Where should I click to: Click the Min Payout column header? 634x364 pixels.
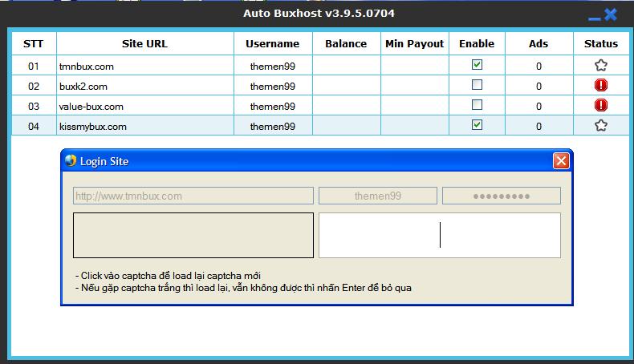pos(414,43)
